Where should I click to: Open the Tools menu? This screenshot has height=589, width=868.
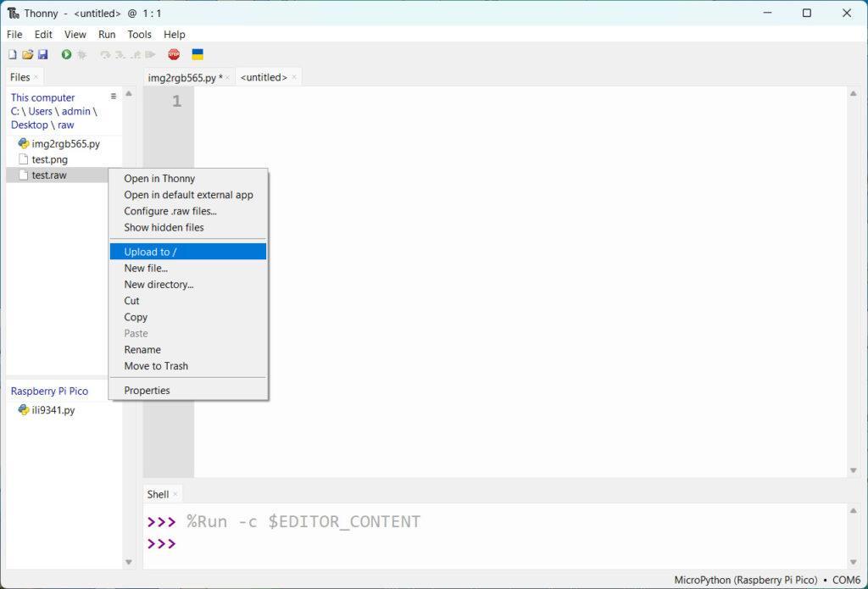[x=139, y=35]
